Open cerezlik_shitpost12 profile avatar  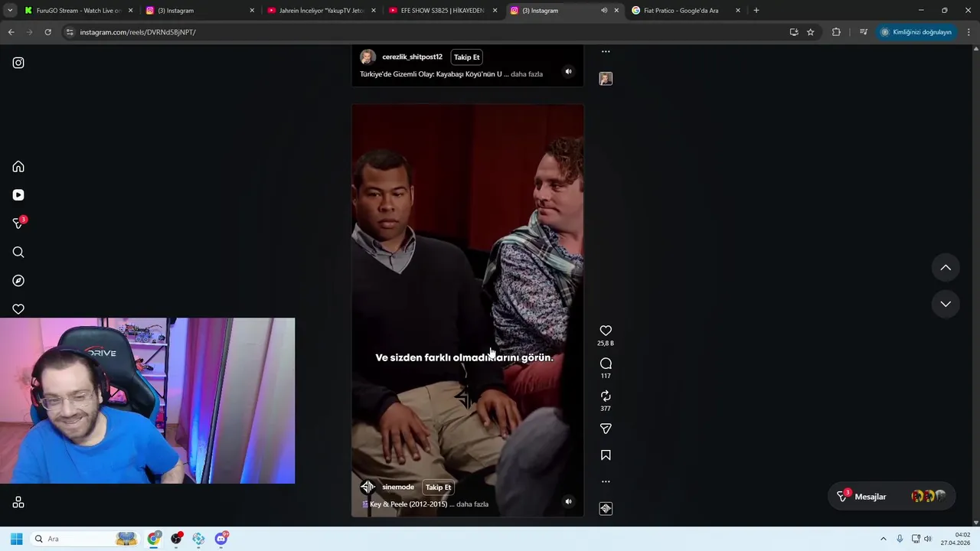(367, 57)
